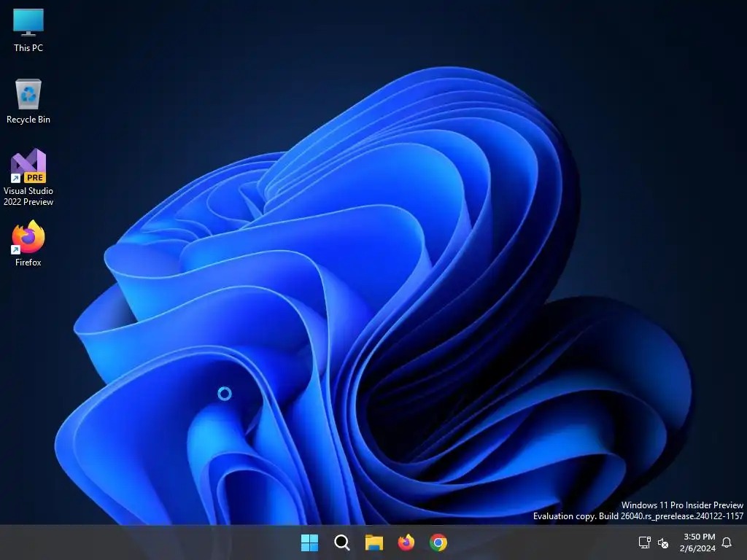Screen dimensions: 747x560
Task: Open taskbar Search
Action: pyautogui.click(x=341, y=542)
